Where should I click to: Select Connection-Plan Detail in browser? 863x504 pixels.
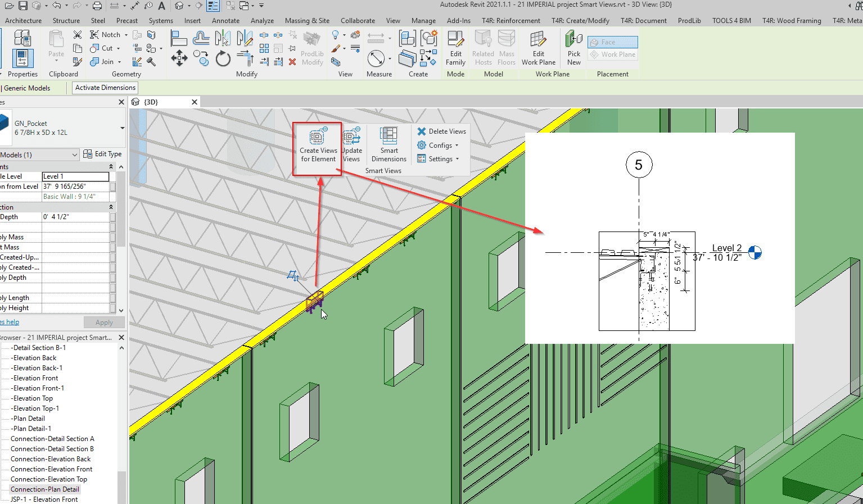click(x=45, y=489)
